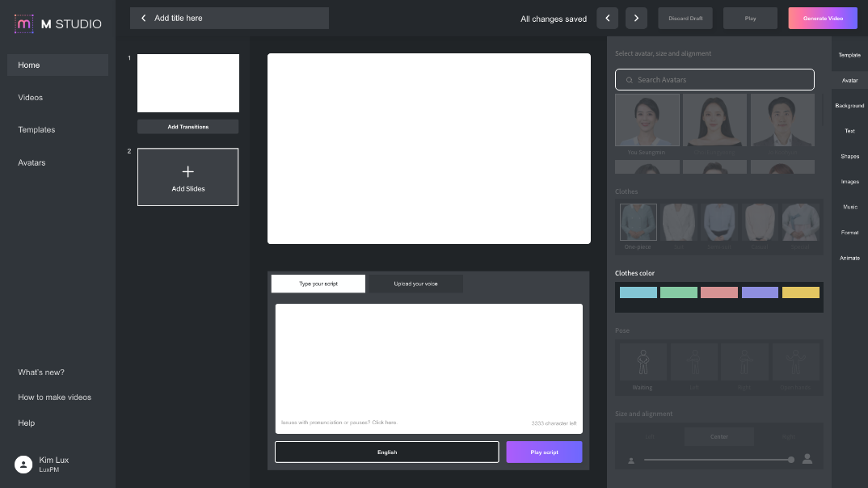Screen dimensions: 868x488
Task: Click the back arrow beside Add title here
Action: coord(144,18)
